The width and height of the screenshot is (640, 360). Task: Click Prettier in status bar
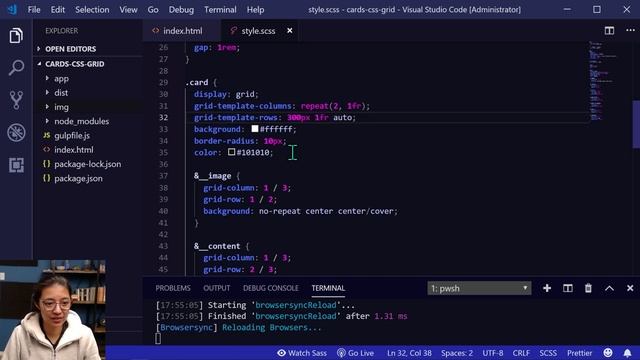(579, 353)
